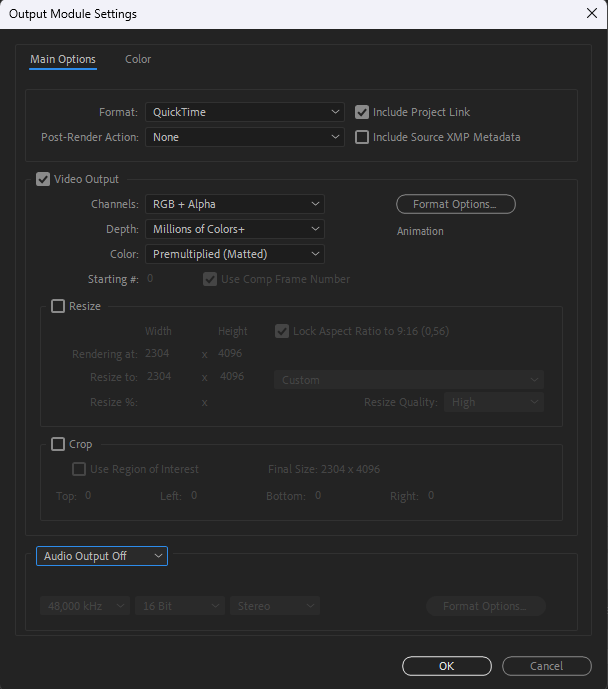Open the Color dropdown Premultiplied (Matted)
The width and height of the screenshot is (608, 689).
pyautogui.click(x=235, y=254)
